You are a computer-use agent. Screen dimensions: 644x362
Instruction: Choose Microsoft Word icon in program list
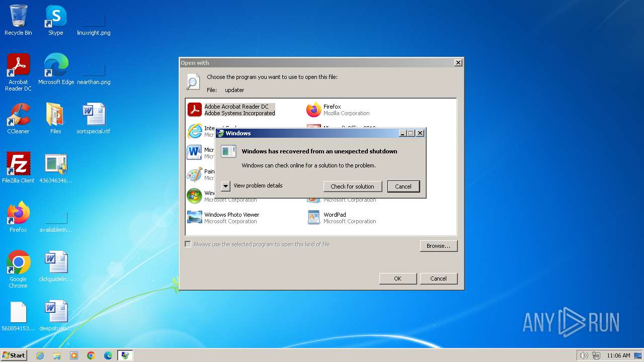point(194,153)
